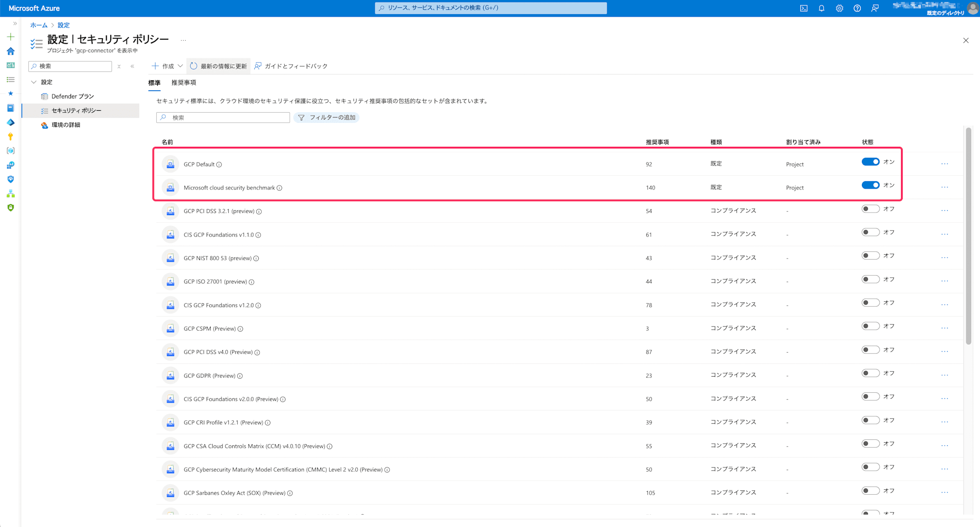
Task: Click the account avatar in top bar
Action: pos(973,8)
